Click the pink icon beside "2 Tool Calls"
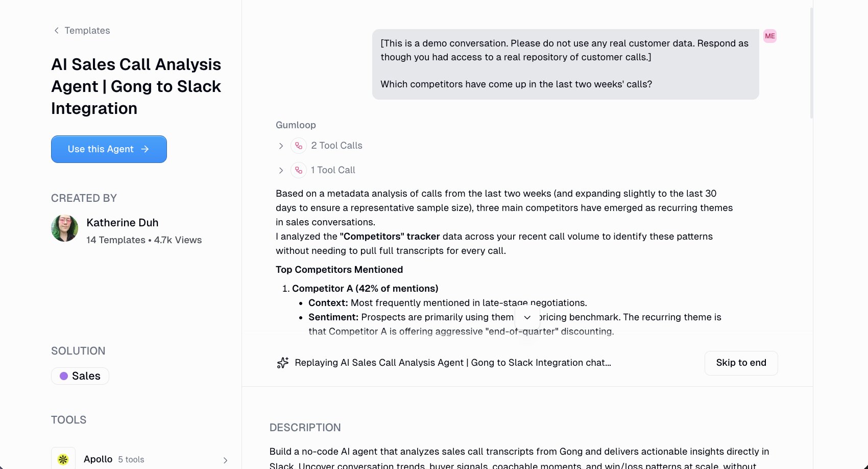Screen dimensions: 868x469 pos(298,146)
